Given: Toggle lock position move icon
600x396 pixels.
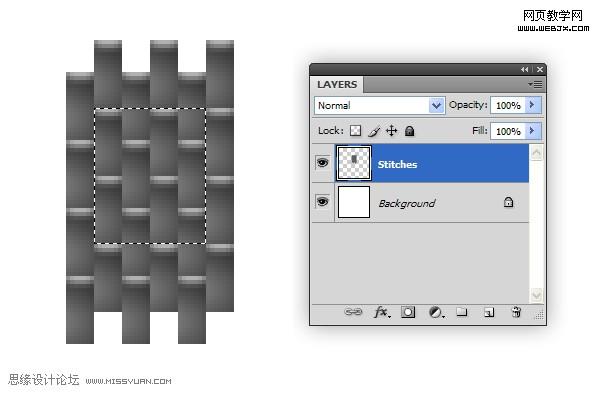Looking at the screenshot, I should (391, 131).
